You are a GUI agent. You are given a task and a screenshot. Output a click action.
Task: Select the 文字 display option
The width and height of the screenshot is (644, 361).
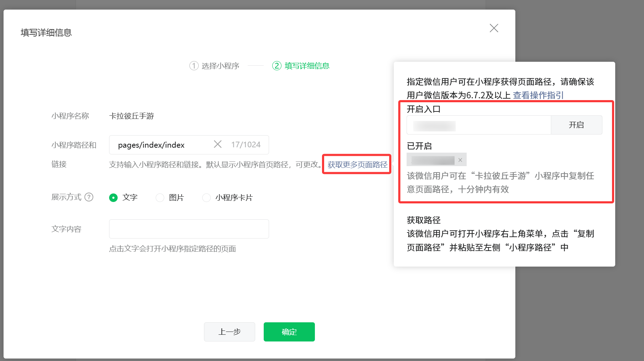[113, 197]
